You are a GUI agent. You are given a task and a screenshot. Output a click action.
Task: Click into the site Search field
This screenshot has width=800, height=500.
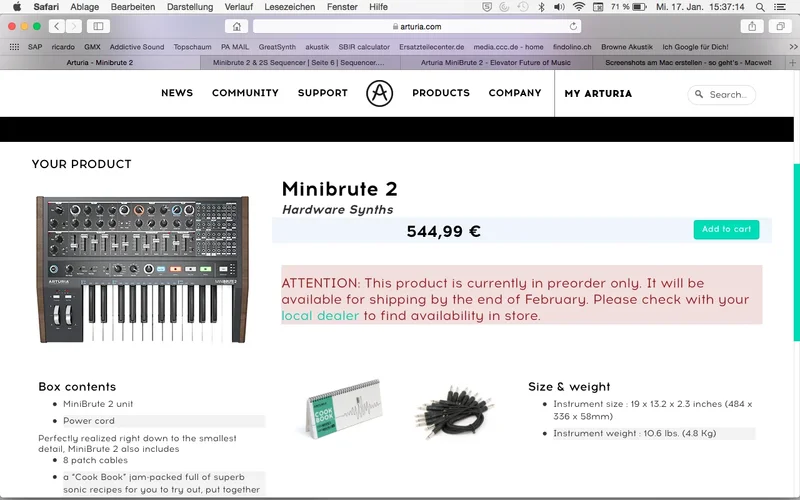tap(721, 95)
